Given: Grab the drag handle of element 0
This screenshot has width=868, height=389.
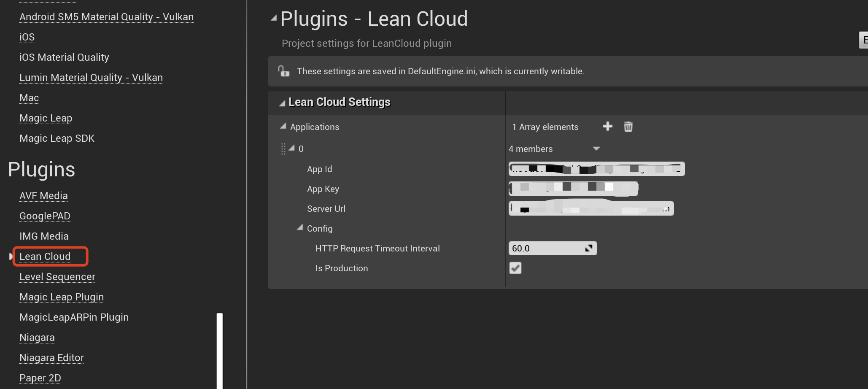Looking at the screenshot, I should coord(283,149).
